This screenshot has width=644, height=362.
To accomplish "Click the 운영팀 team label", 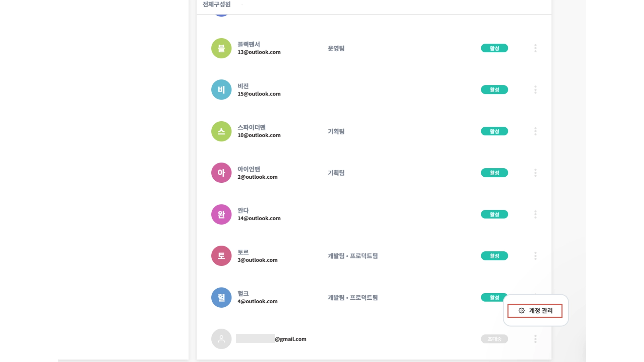I will click(336, 48).
